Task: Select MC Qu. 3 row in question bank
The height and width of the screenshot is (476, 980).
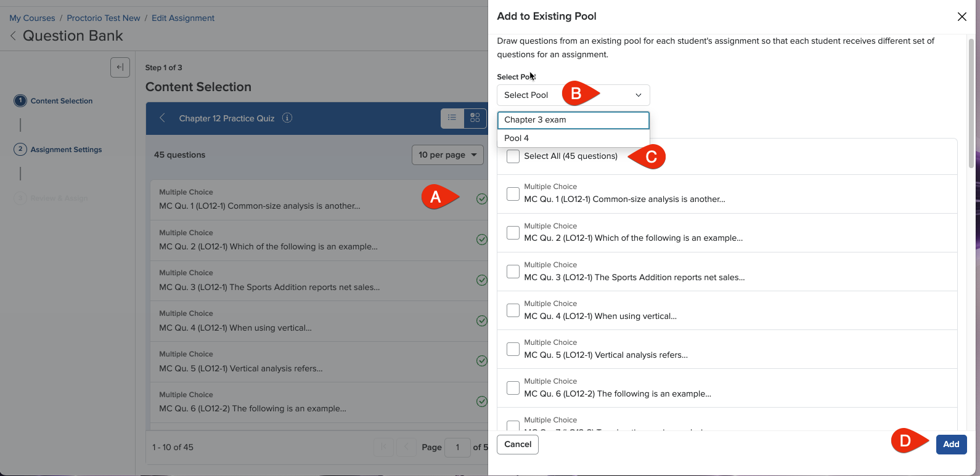Action: click(x=319, y=281)
